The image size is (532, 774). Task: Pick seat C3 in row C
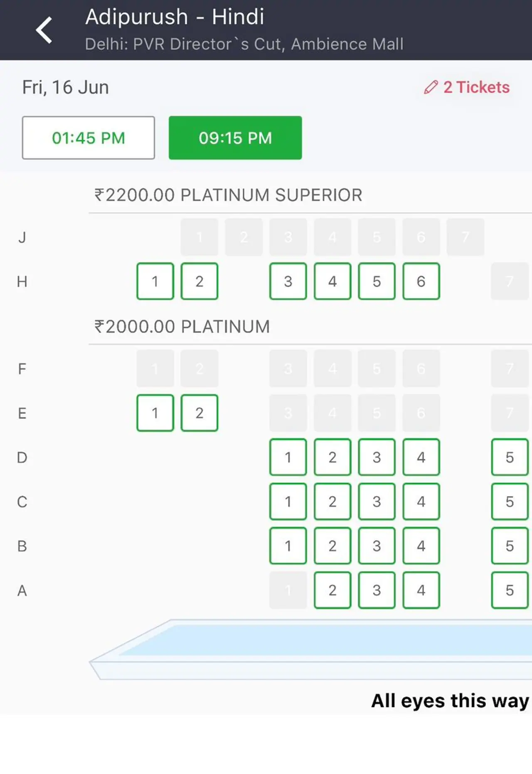click(377, 502)
